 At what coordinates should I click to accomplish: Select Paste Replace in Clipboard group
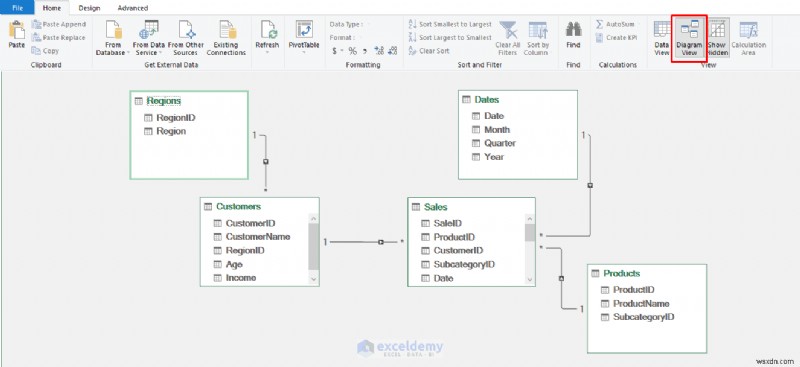point(59,37)
